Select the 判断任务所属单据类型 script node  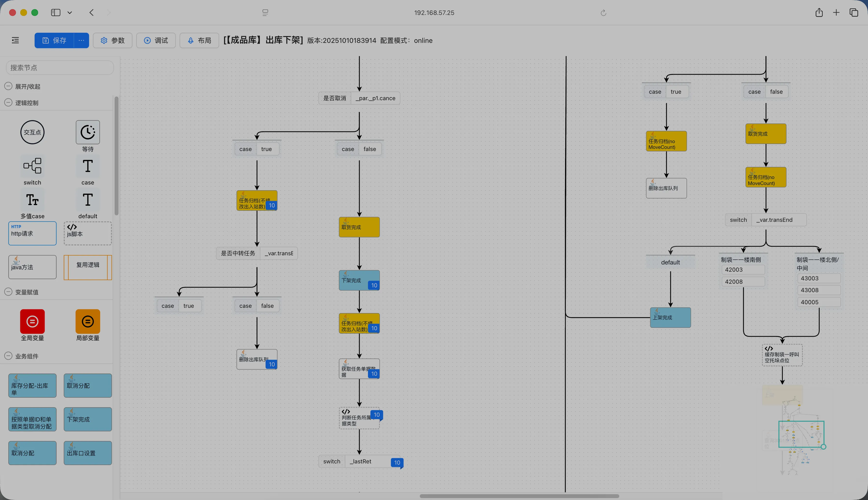(x=359, y=418)
